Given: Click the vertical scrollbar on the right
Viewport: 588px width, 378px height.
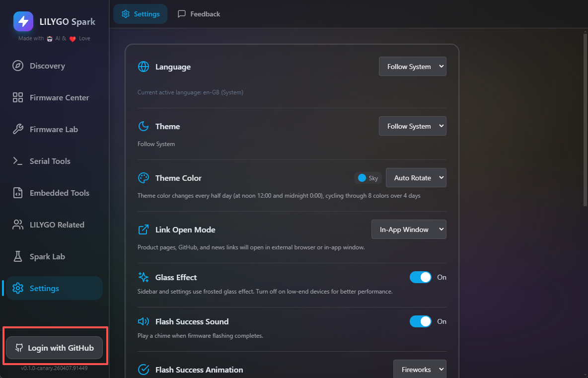Looking at the screenshot, I should coord(584,119).
